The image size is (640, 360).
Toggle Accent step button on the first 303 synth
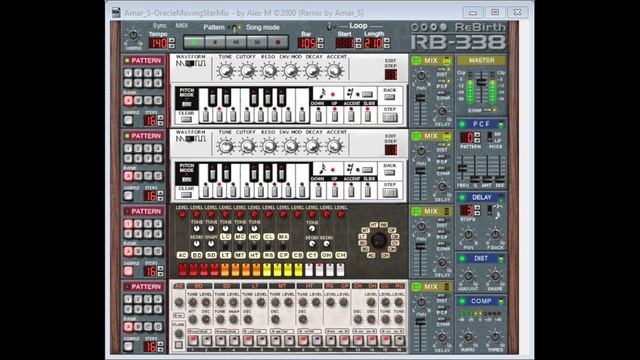pyautogui.click(x=351, y=115)
